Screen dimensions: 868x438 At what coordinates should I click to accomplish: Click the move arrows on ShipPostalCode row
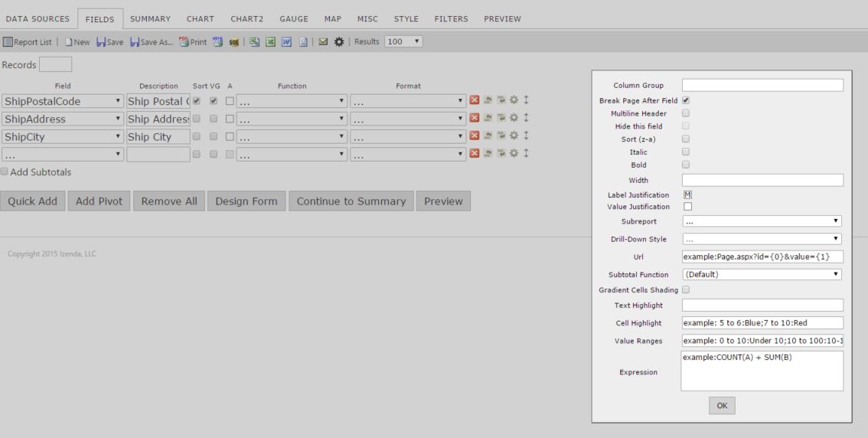526,100
